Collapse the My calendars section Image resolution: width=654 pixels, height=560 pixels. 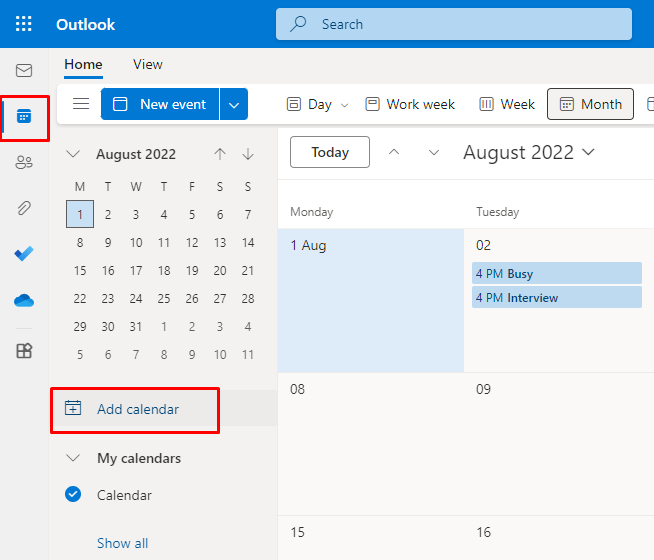pyautogui.click(x=73, y=458)
